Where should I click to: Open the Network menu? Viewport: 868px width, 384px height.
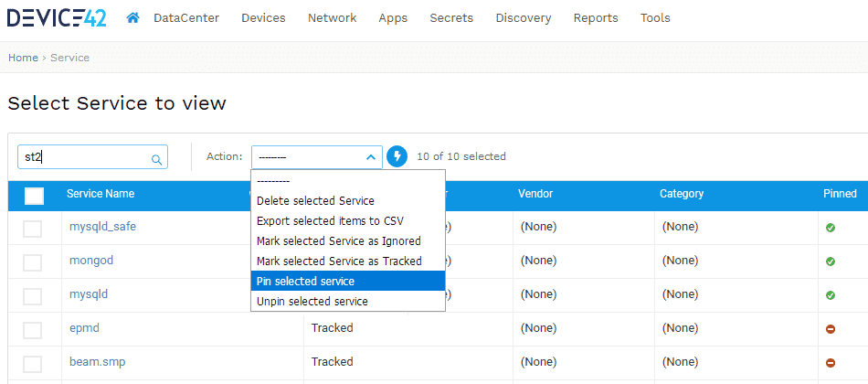click(x=333, y=18)
